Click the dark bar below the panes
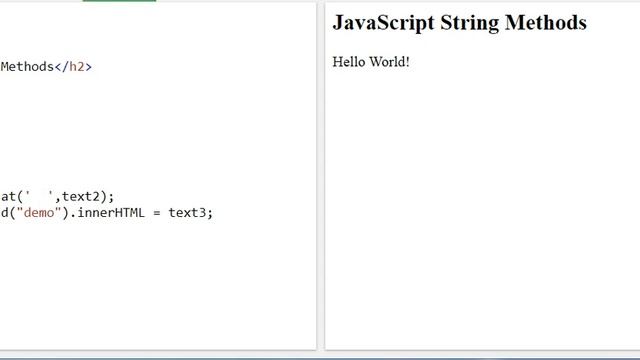Screen dimensions: 640x360 pos(320,359)
